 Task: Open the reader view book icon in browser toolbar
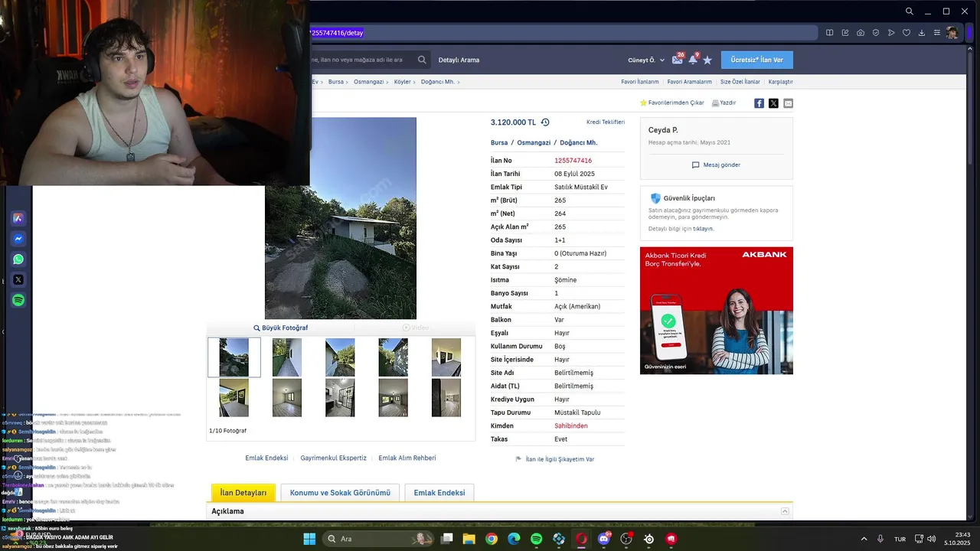pyautogui.click(x=830, y=33)
